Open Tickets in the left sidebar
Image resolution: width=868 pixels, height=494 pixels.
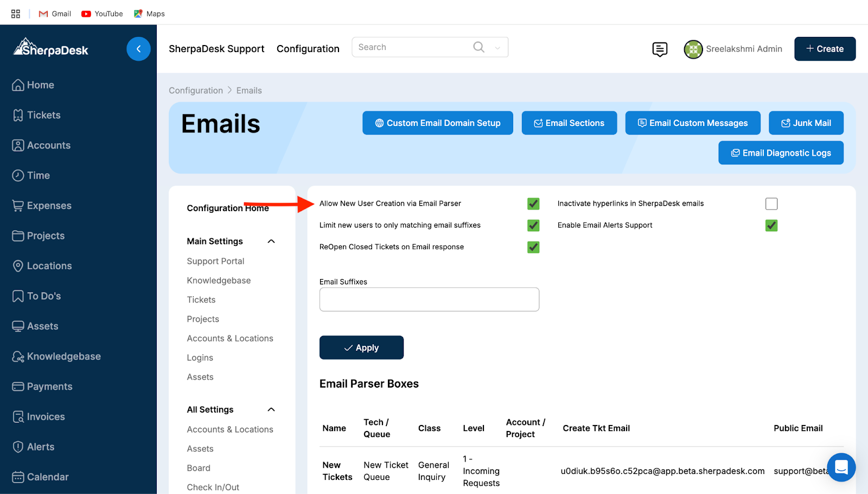pyautogui.click(x=43, y=115)
